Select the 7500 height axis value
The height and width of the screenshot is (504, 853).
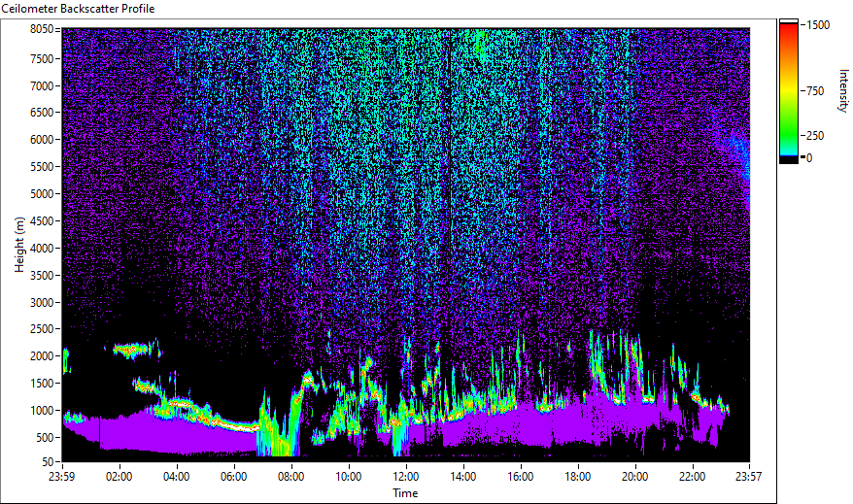42,58
